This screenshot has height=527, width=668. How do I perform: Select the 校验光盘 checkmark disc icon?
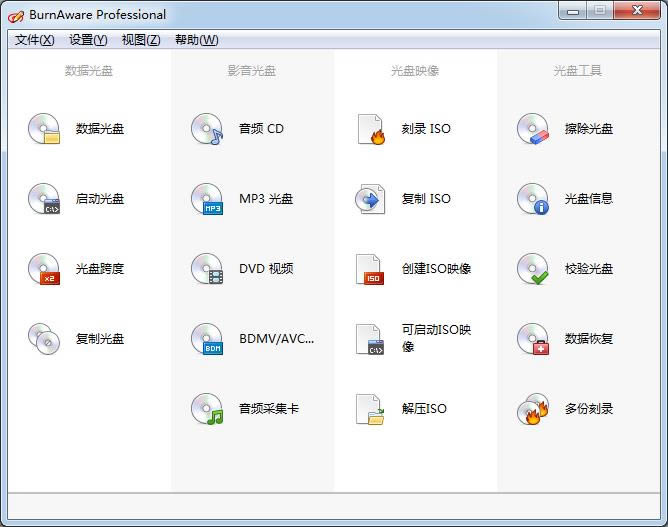point(533,269)
